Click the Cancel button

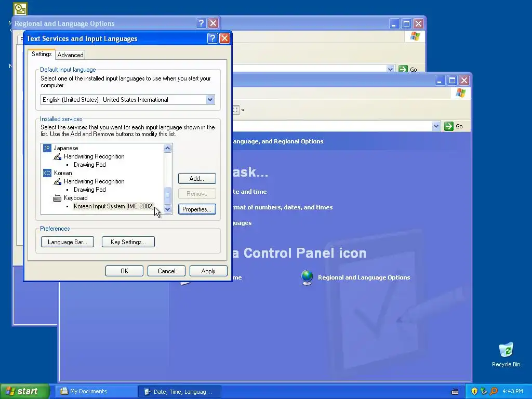166,271
